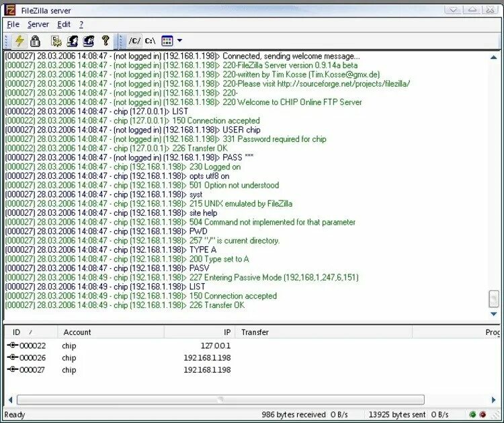Click connection icon beside ID 000027
The height and width of the screenshot is (423, 504).
click(13, 369)
